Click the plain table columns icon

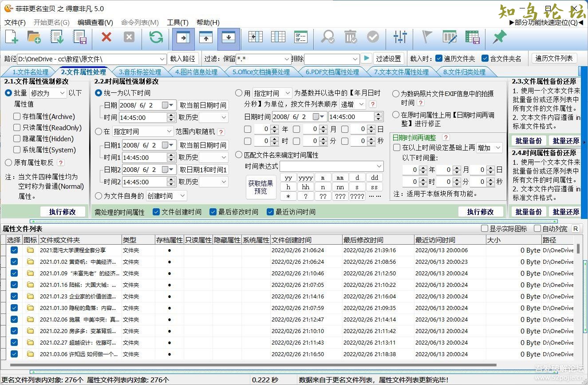coord(278,37)
